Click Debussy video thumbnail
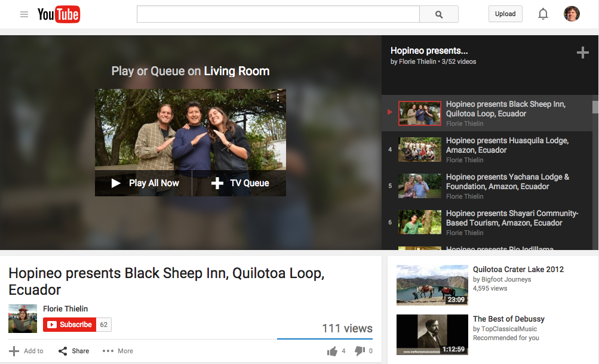This screenshot has height=364, width=599. pos(432,335)
